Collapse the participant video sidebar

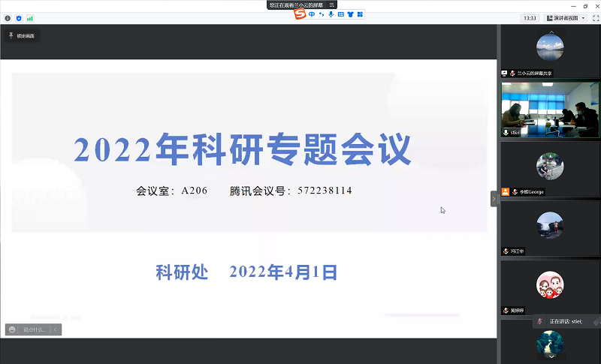494,199
